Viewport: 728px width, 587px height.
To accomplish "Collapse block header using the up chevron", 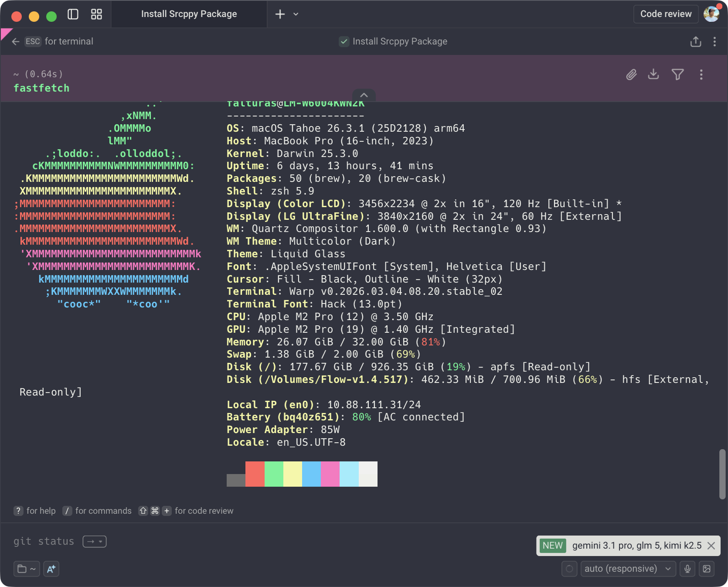I will click(364, 95).
